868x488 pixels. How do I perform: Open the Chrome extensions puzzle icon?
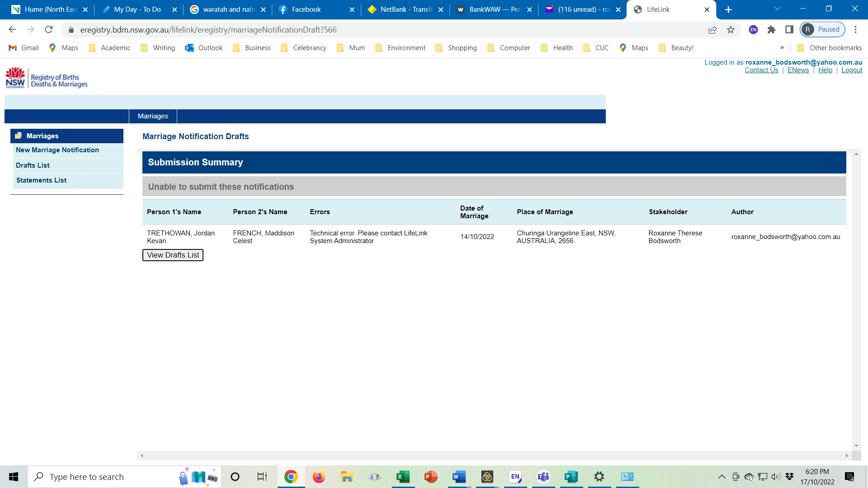pos(771,30)
